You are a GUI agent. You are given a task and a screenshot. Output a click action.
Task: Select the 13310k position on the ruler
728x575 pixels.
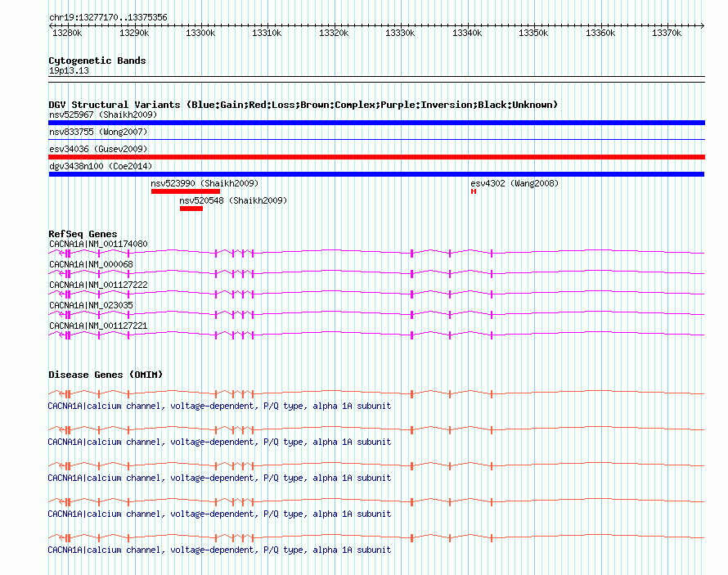(x=267, y=33)
